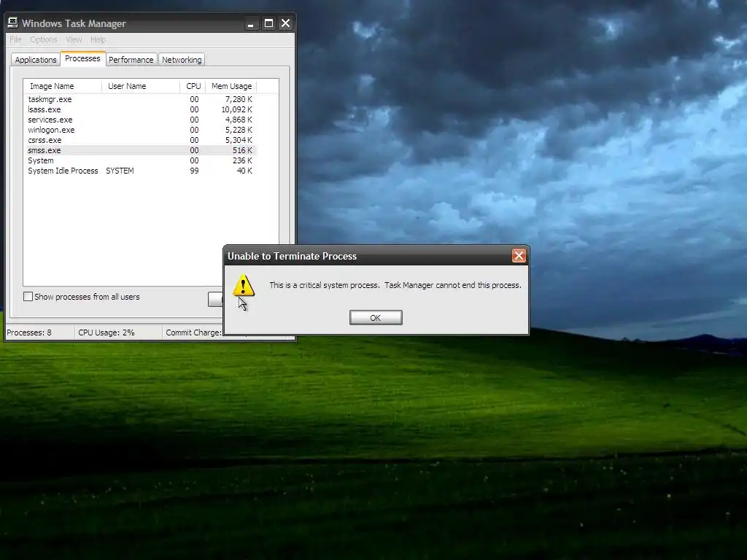Sort processes by CPU column header
Viewport: 747px width, 560px height.
tap(193, 86)
